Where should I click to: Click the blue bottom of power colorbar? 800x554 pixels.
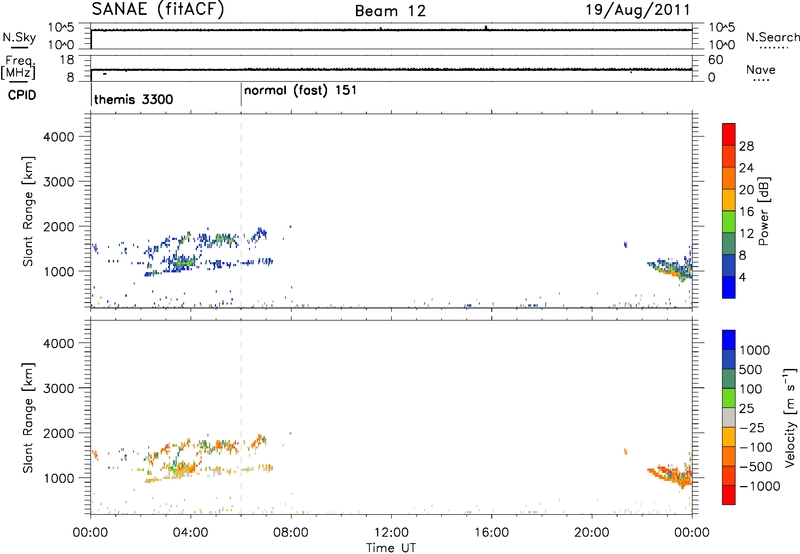click(x=729, y=287)
